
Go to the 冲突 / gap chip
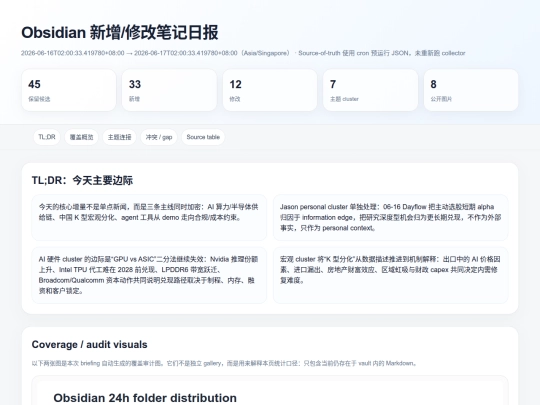coord(159,137)
